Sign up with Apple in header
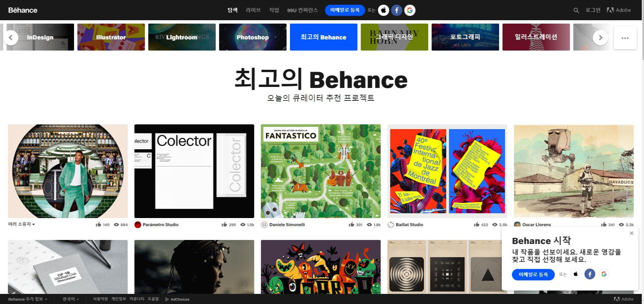The image size is (644, 304). tap(383, 10)
